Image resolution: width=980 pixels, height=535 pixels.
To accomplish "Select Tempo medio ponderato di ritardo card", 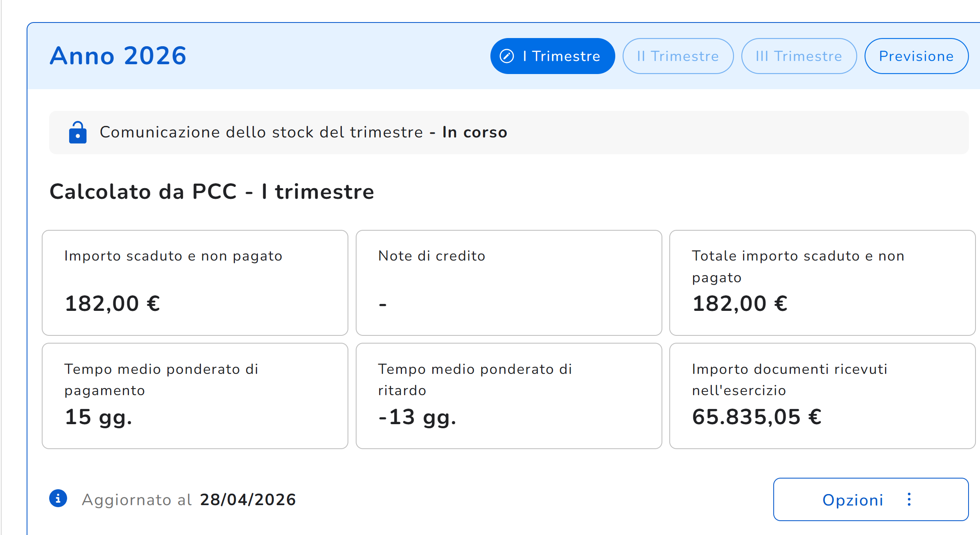I will coord(509,396).
